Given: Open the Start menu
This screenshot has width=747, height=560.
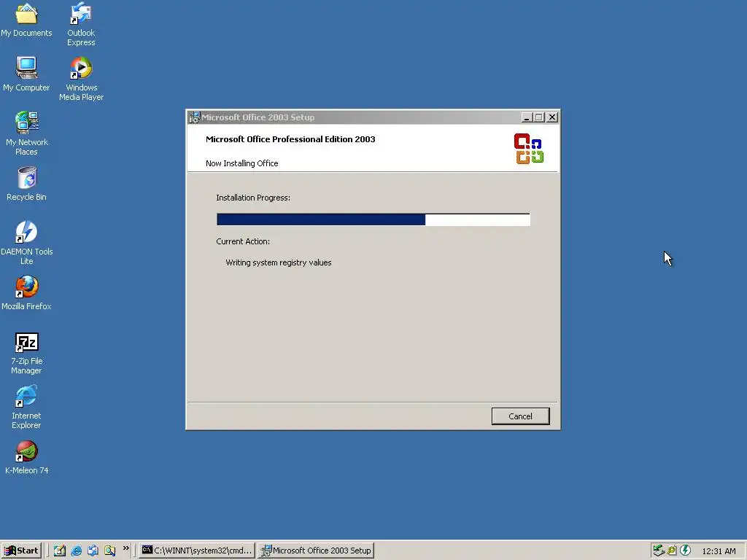Looking at the screenshot, I should click(21, 551).
